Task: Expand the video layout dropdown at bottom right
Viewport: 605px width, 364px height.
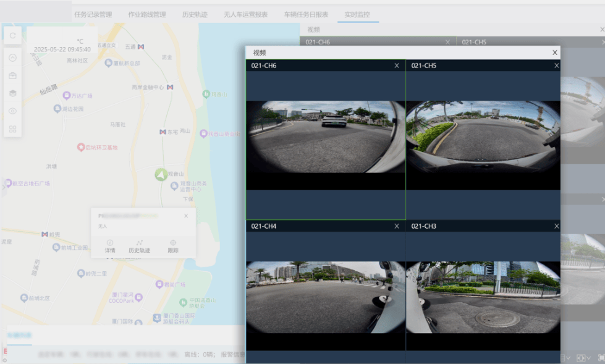Action: point(583,358)
